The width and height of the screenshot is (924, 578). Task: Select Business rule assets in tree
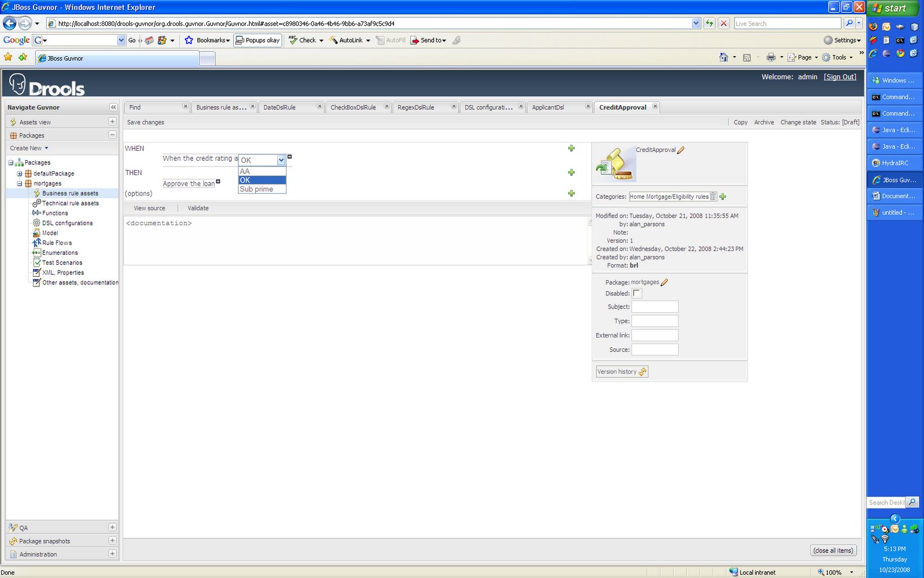(x=70, y=194)
